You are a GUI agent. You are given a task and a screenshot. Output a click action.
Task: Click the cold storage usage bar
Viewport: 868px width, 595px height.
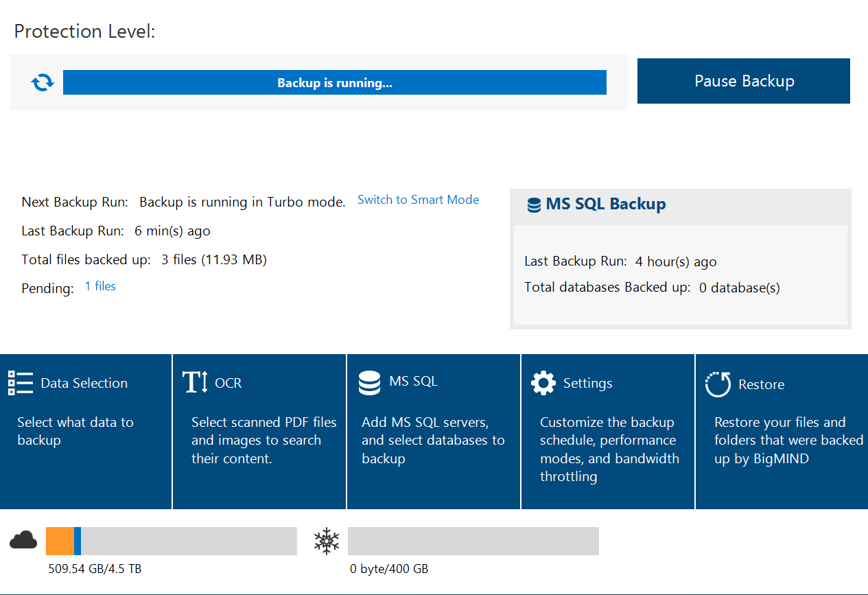pos(473,541)
